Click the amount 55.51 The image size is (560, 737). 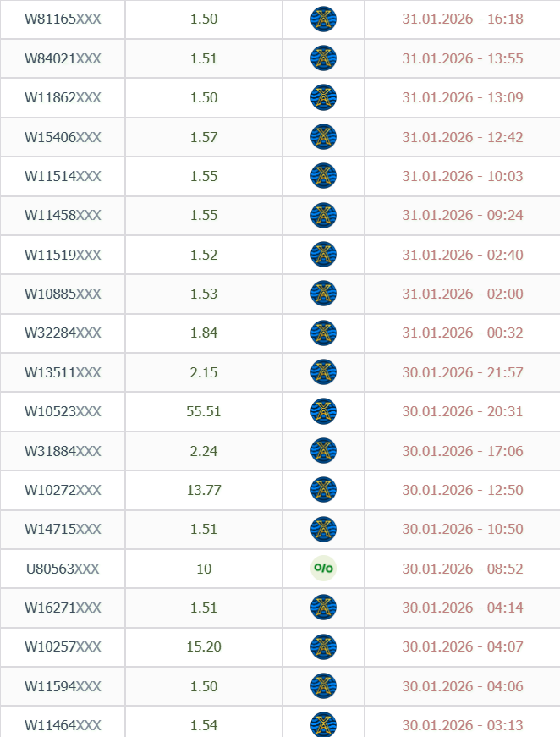[x=204, y=411]
